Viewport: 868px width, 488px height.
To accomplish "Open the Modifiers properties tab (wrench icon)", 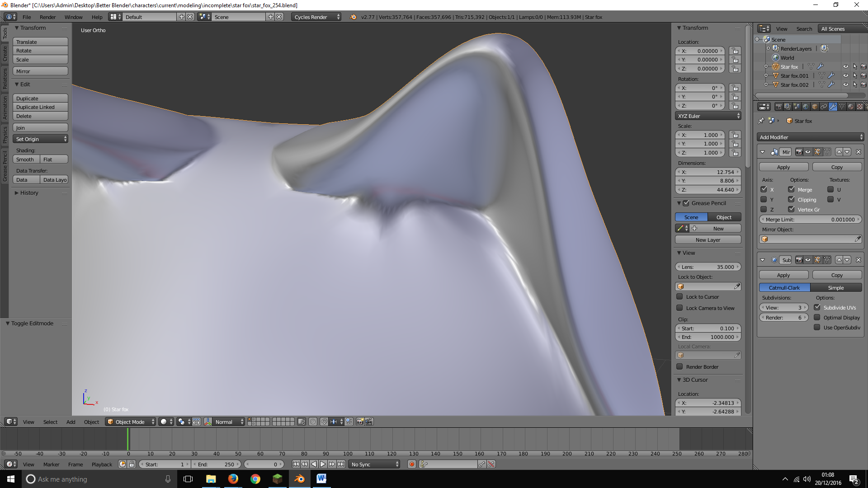I will [x=833, y=107].
